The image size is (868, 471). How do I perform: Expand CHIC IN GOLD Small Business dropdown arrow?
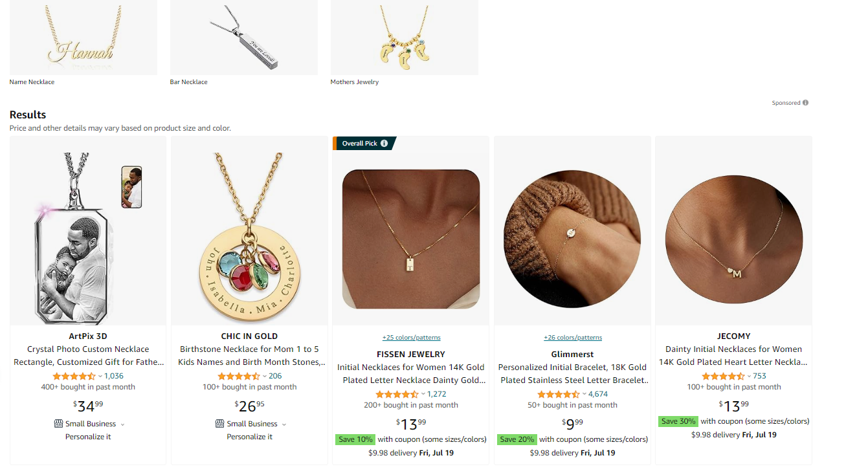[284, 424]
